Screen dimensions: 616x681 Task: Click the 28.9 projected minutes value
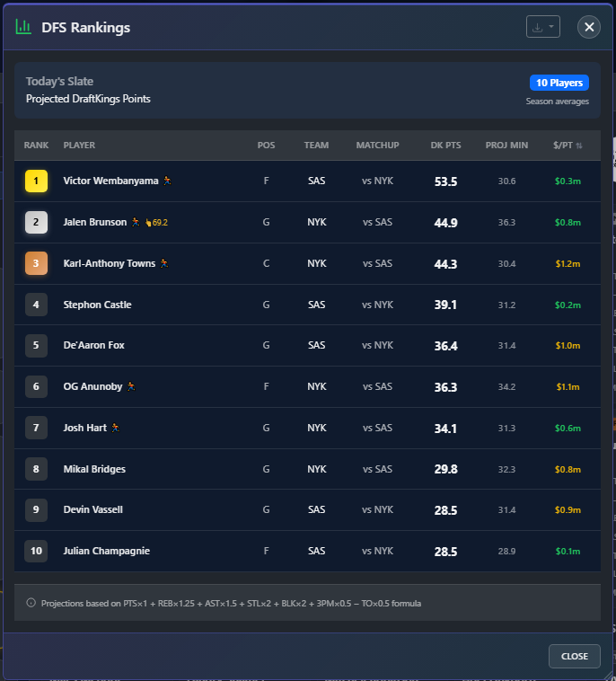point(506,551)
